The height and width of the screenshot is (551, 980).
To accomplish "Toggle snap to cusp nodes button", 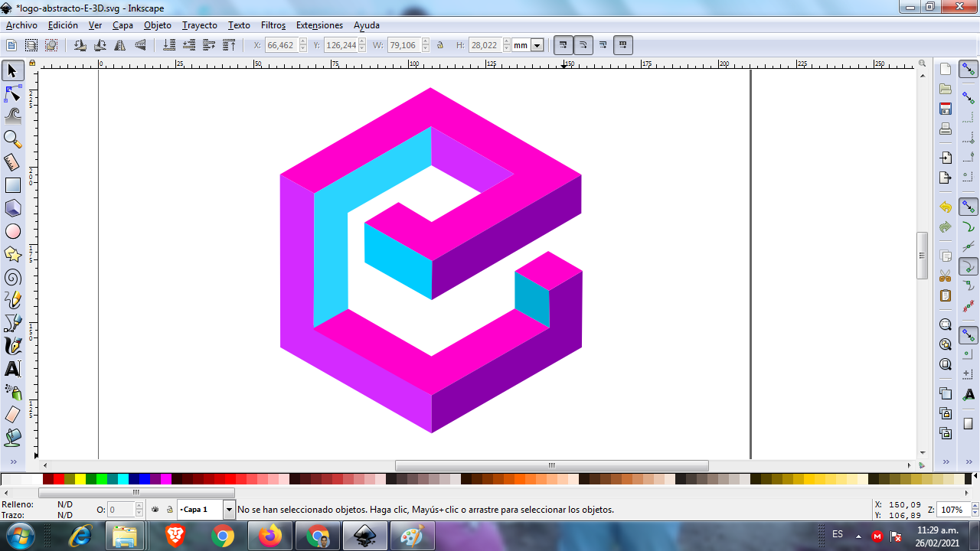I will [x=969, y=267].
